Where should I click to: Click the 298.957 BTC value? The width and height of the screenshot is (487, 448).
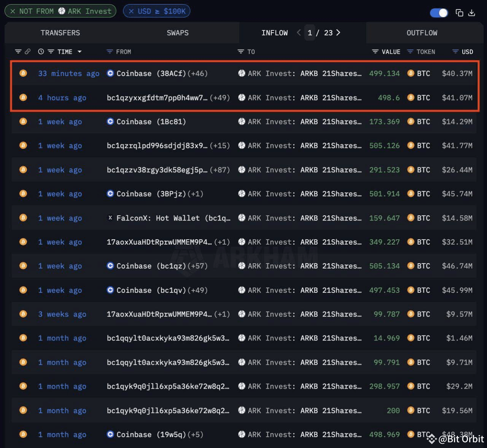(384, 386)
